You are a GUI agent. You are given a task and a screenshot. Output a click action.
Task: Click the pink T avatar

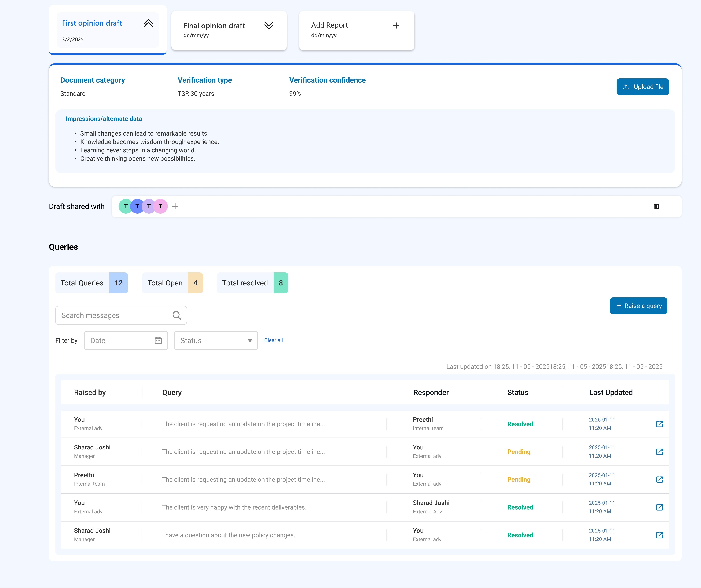click(161, 206)
